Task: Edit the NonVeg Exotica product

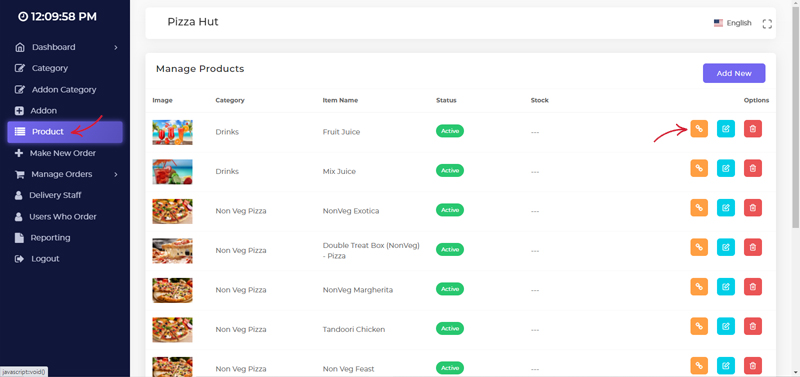Action: (x=726, y=208)
